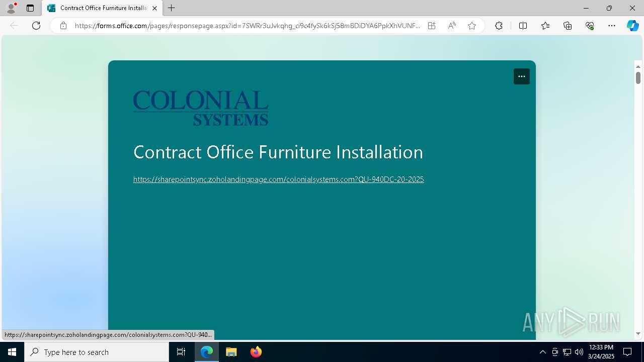Open the form's more options button

pyautogui.click(x=522, y=76)
